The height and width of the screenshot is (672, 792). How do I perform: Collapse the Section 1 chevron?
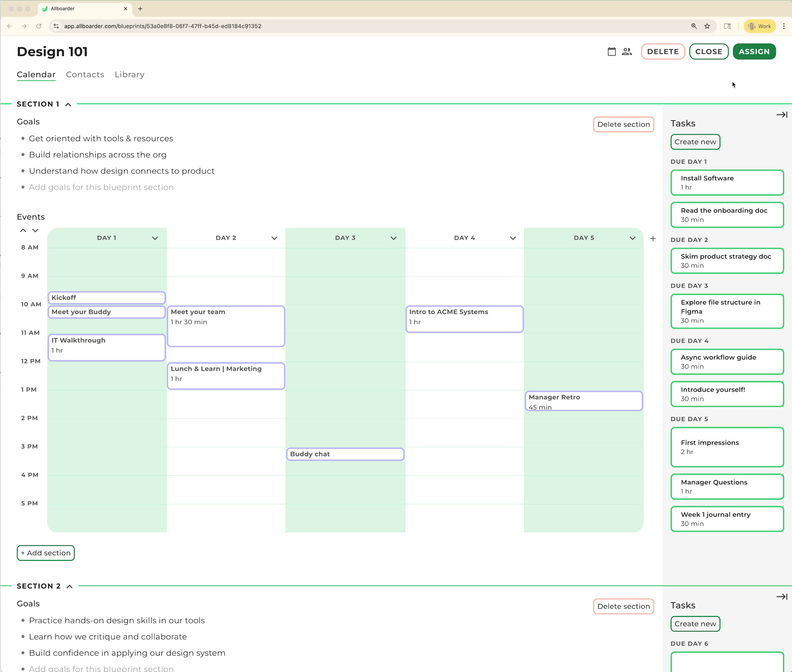68,105
